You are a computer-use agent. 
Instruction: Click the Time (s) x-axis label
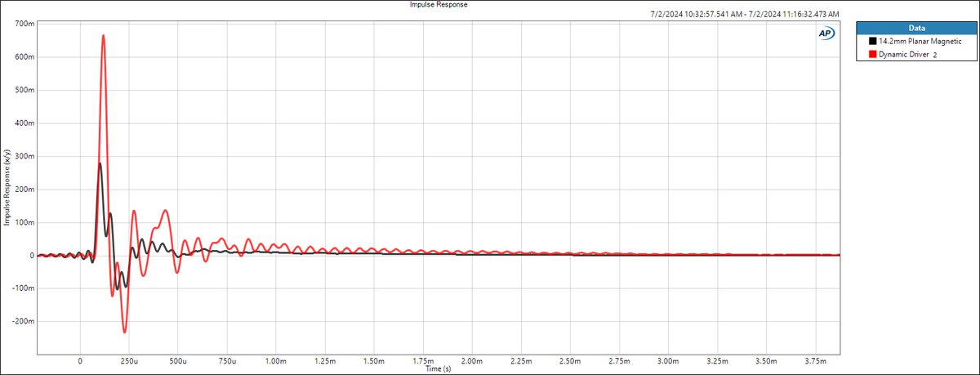click(438, 368)
